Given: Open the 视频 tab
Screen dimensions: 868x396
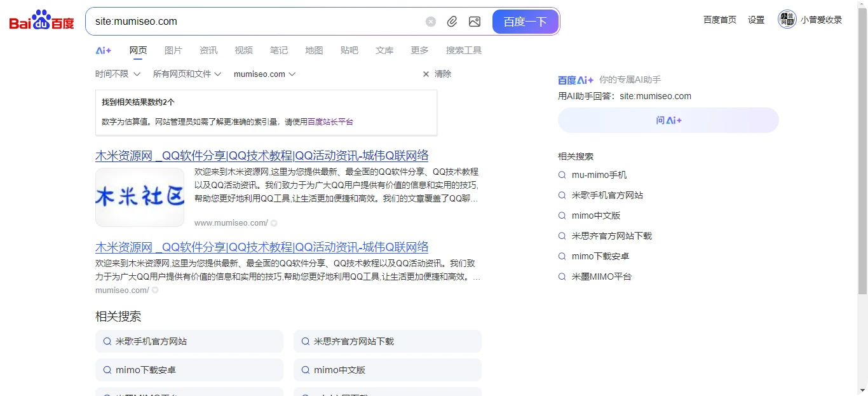Looking at the screenshot, I should coord(243,50).
